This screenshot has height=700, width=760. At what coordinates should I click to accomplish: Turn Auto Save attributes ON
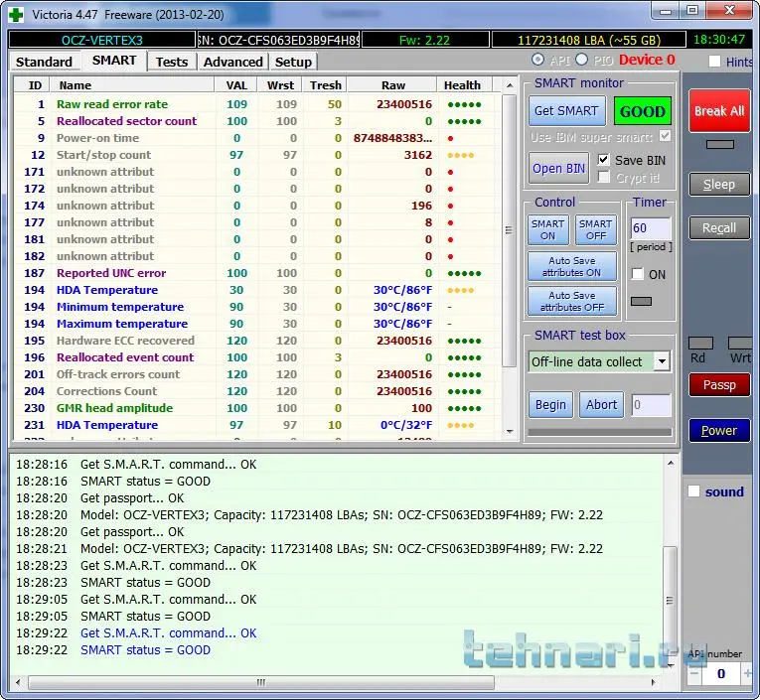(x=572, y=266)
